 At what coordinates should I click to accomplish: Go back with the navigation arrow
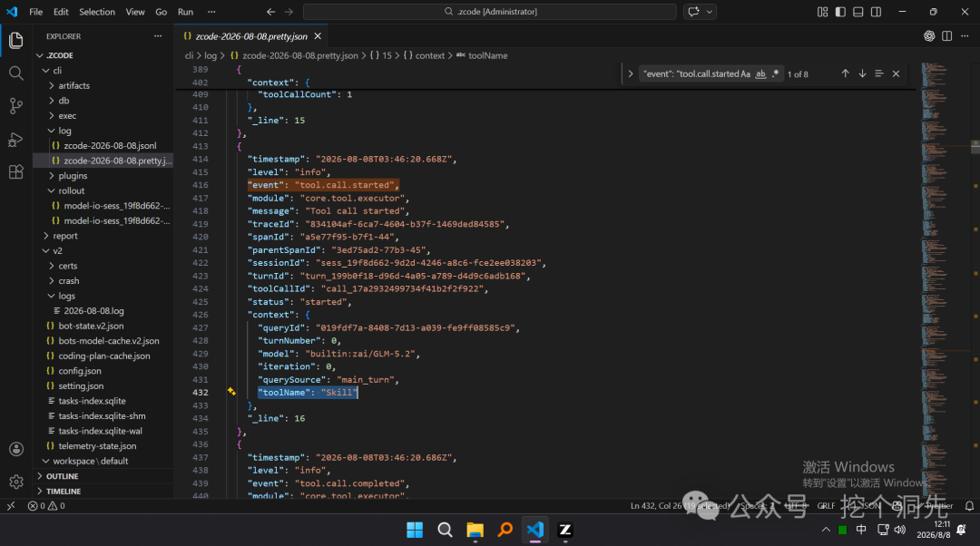point(270,11)
